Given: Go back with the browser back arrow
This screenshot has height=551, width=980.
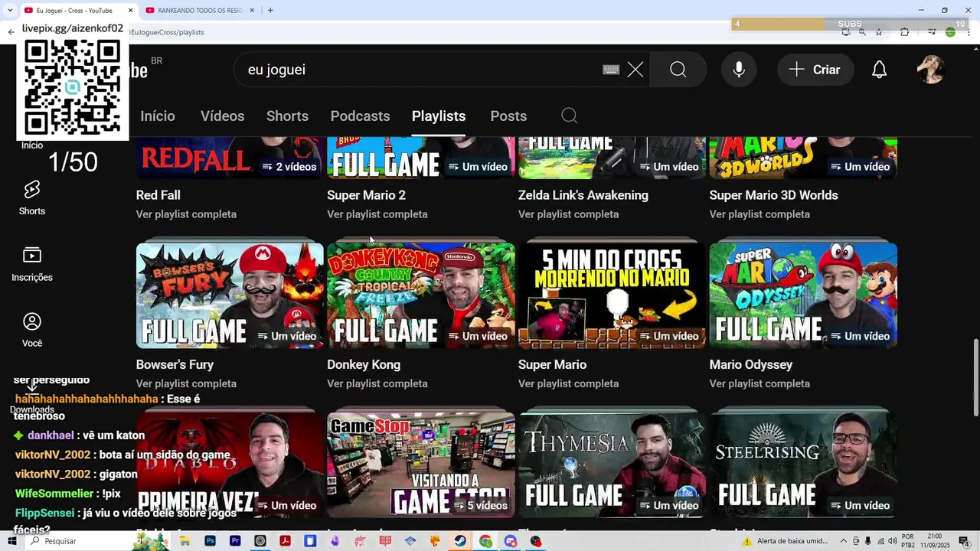Looking at the screenshot, I should (x=11, y=32).
